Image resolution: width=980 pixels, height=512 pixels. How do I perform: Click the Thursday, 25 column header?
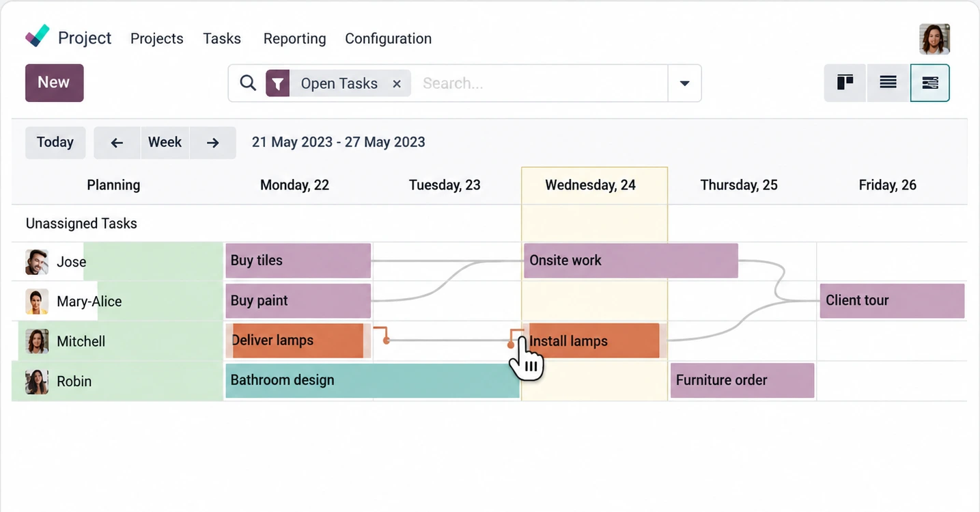739,185
